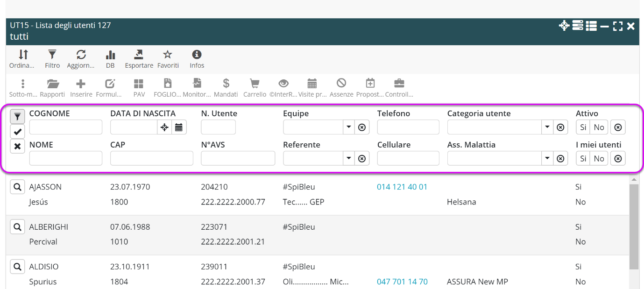This screenshot has height=289, width=644.
Task: Expand the Categoria utente dropdown
Action: coord(547,127)
